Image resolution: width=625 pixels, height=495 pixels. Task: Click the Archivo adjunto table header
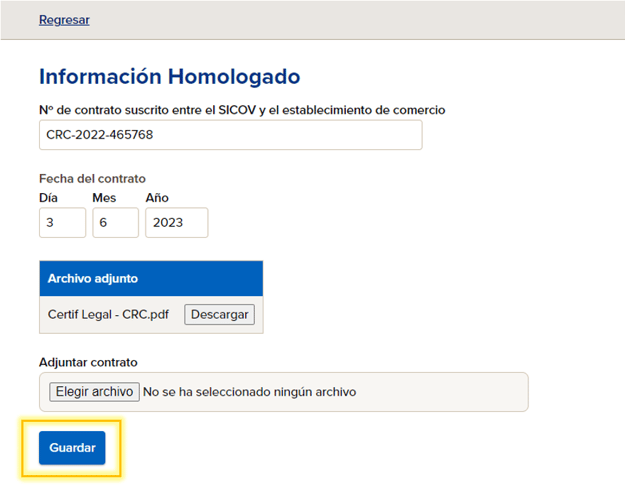pyautogui.click(x=151, y=278)
